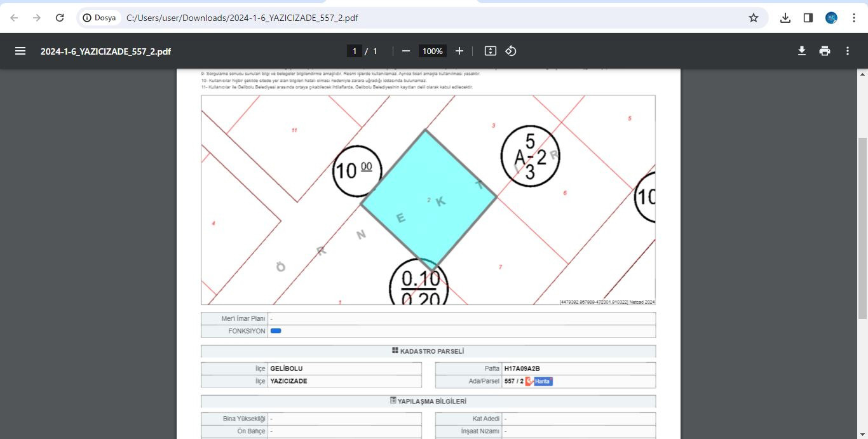
Task: Open the browser downloads panel
Action: click(785, 18)
